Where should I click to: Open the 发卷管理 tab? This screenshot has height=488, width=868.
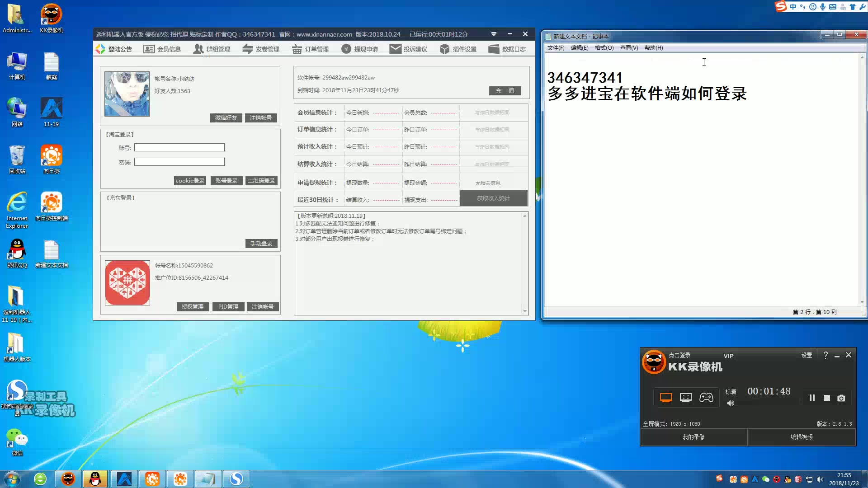261,49
